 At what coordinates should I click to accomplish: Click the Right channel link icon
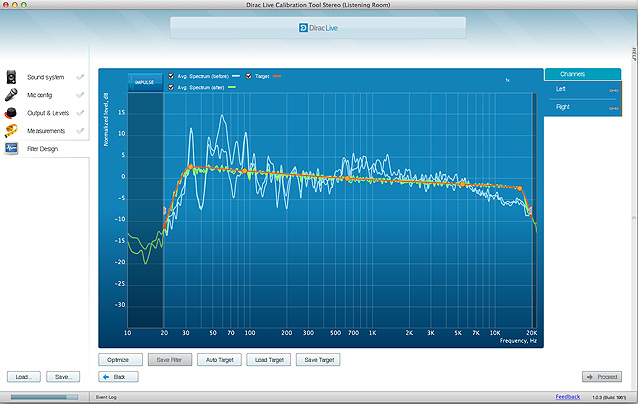coord(614,108)
